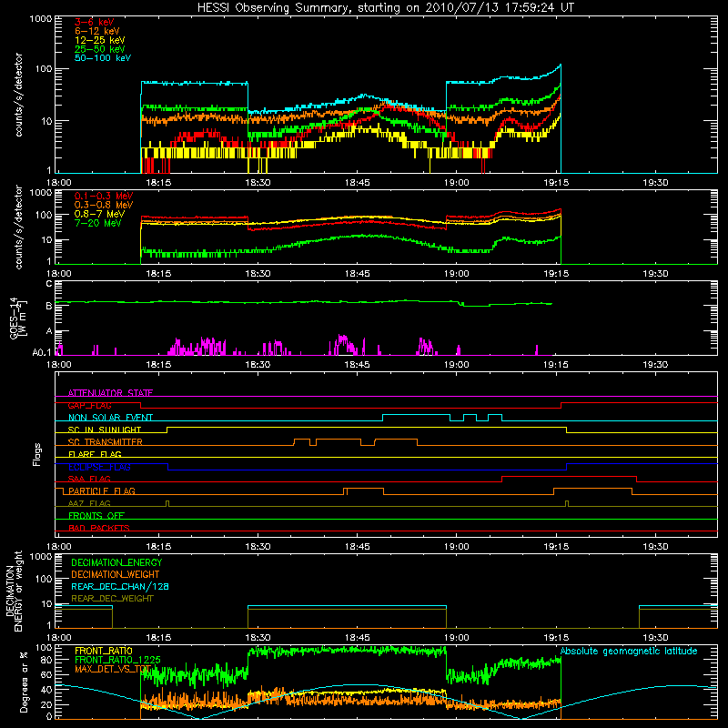The image size is (728, 728).
Task: Select the PARTICLE_FLAG label
Action: [102, 490]
